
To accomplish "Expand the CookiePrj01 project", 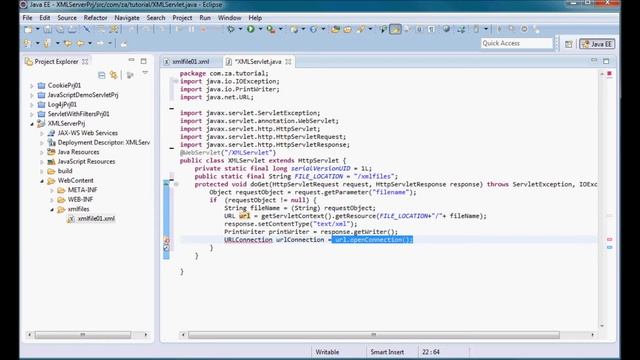I will tap(32, 86).
